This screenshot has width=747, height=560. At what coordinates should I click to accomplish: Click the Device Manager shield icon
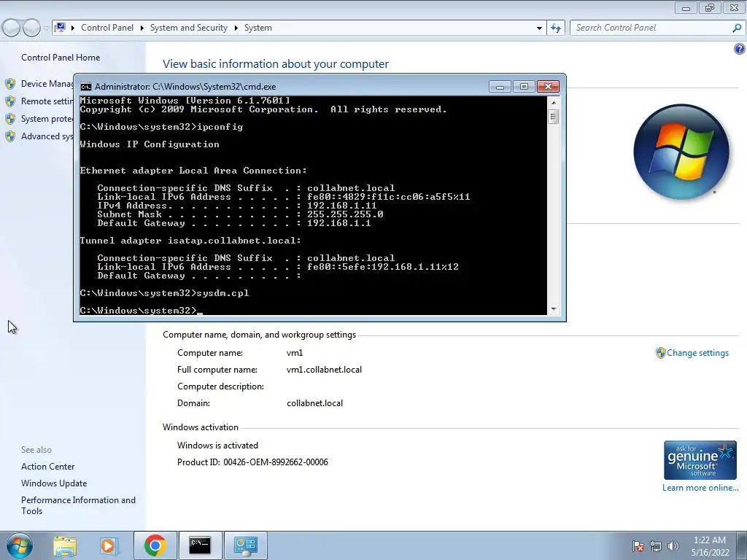(10, 85)
